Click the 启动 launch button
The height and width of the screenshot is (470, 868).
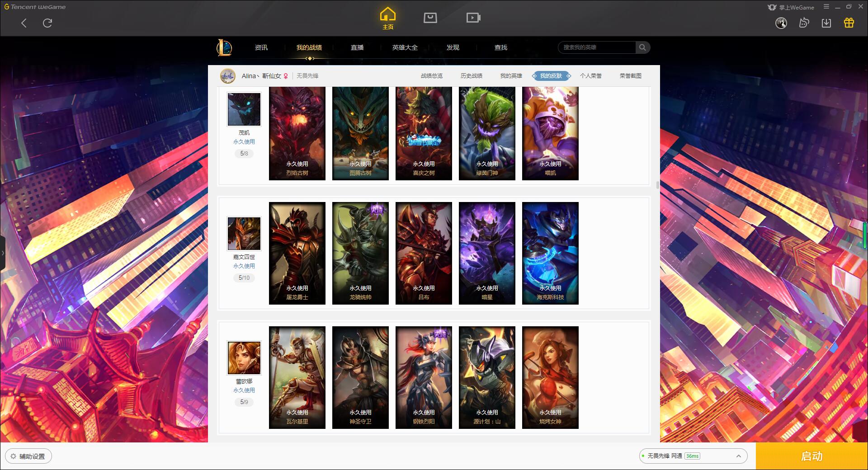[811, 456]
